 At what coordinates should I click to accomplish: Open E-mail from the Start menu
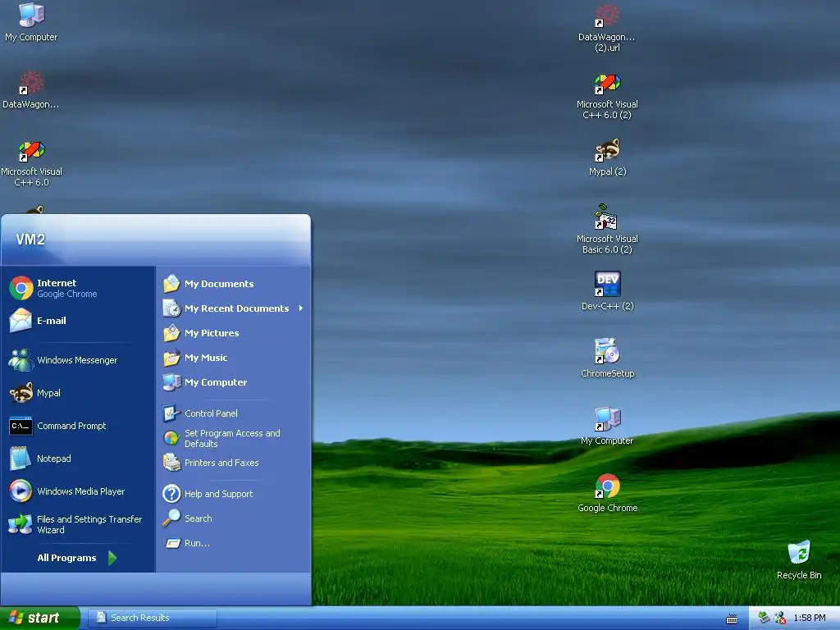pyautogui.click(x=78, y=321)
